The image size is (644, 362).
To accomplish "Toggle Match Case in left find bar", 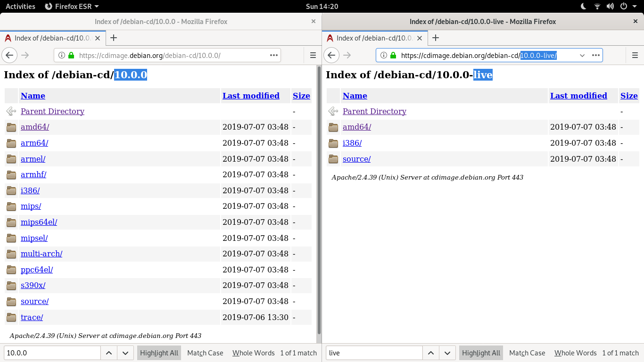I will (x=205, y=353).
